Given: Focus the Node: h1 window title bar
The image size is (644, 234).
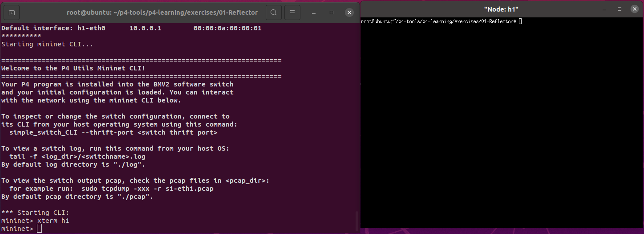Looking at the screenshot, I should tap(501, 9).
